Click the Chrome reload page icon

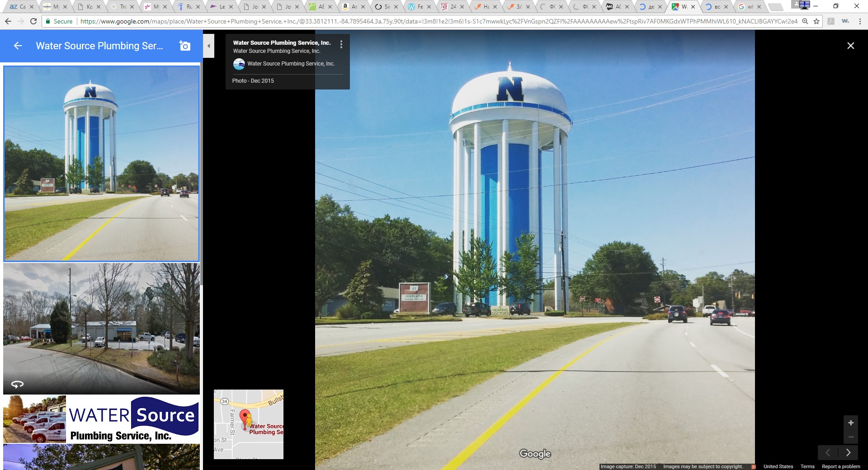click(x=33, y=21)
